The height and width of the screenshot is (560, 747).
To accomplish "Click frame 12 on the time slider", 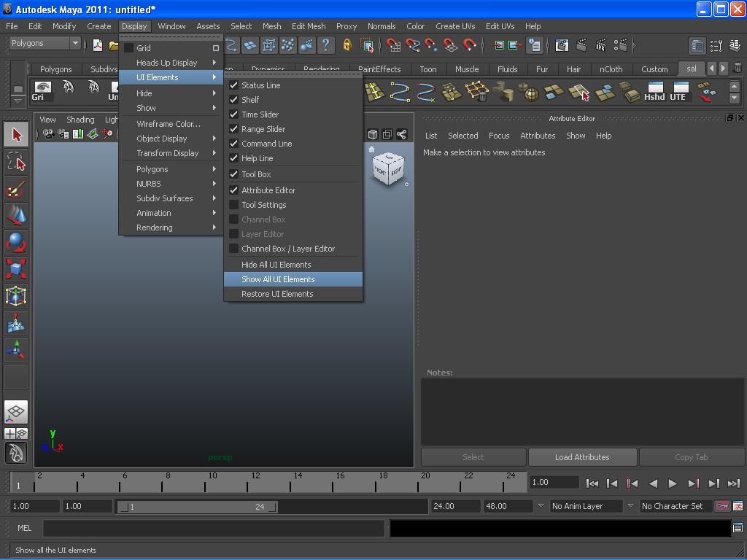I will (248, 482).
